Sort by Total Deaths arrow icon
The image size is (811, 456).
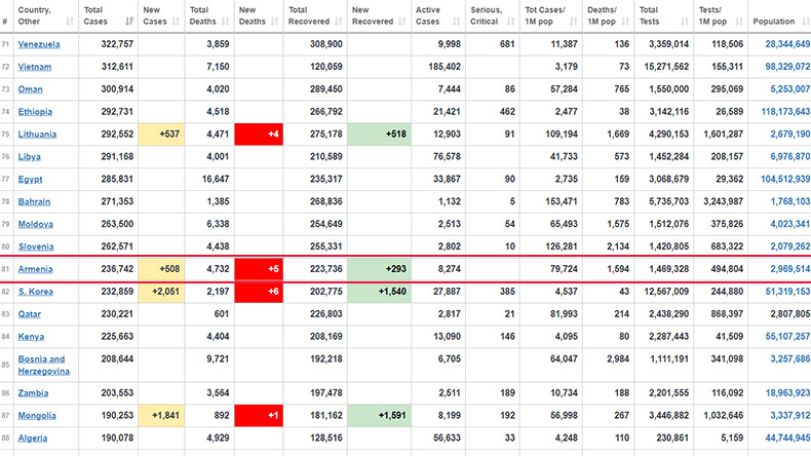pyautogui.click(x=226, y=22)
